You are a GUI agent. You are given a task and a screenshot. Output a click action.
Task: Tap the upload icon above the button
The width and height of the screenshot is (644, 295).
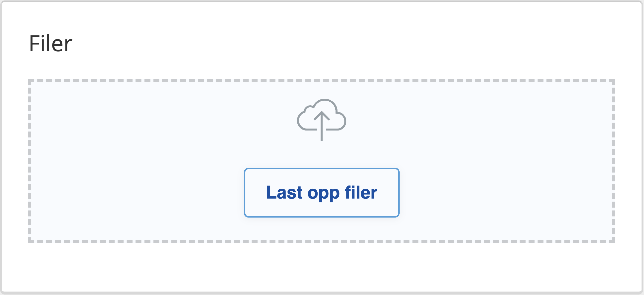[322, 120]
